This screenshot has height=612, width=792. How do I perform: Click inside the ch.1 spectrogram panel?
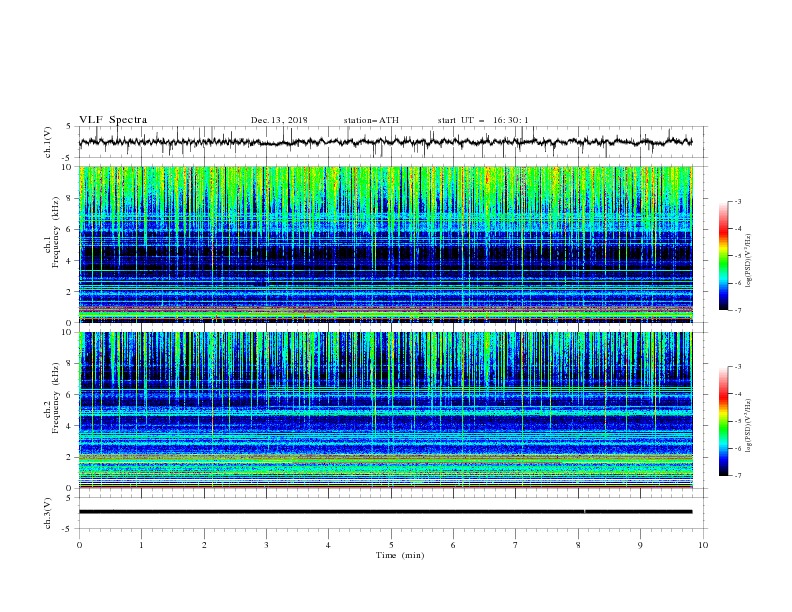385,244
